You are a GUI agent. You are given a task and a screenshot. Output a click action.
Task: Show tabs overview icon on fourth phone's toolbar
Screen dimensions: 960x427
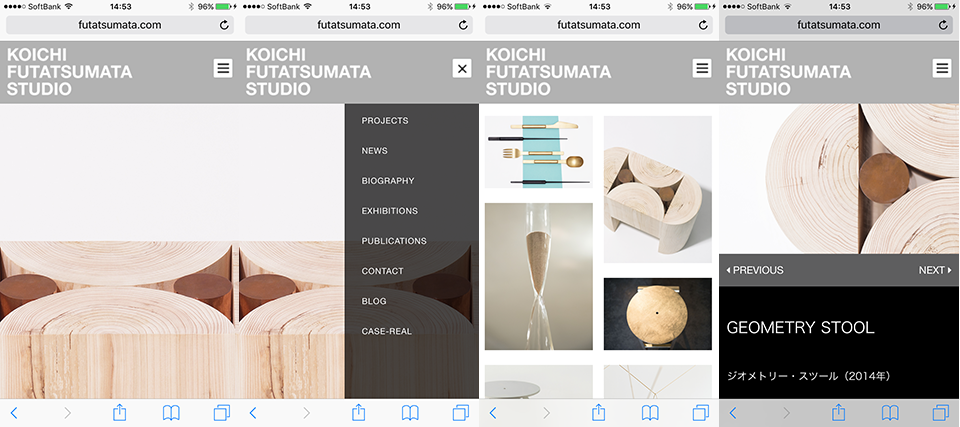(x=940, y=413)
